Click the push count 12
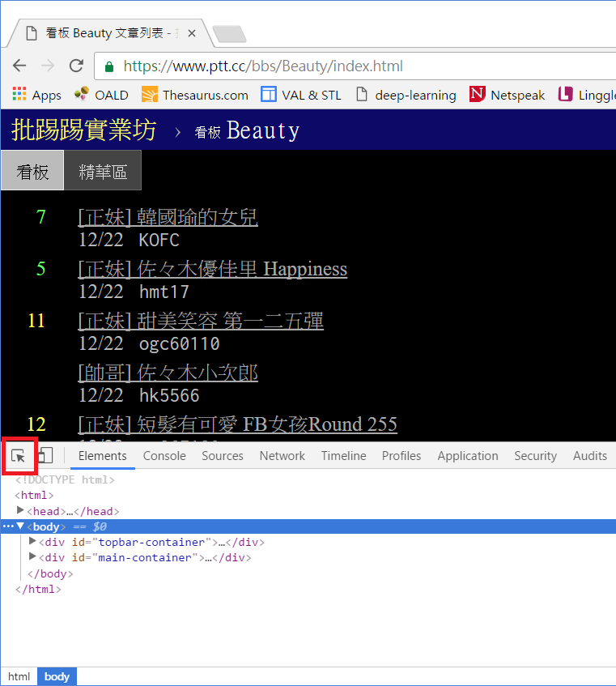Image resolution: width=616 pixels, height=686 pixels. [36, 424]
